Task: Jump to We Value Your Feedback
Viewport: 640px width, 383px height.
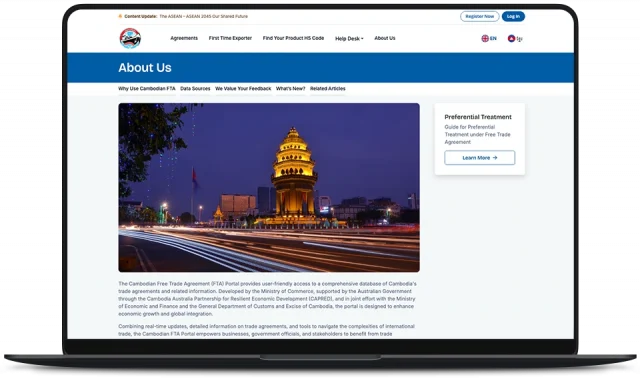Action: [x=243, y=88]
